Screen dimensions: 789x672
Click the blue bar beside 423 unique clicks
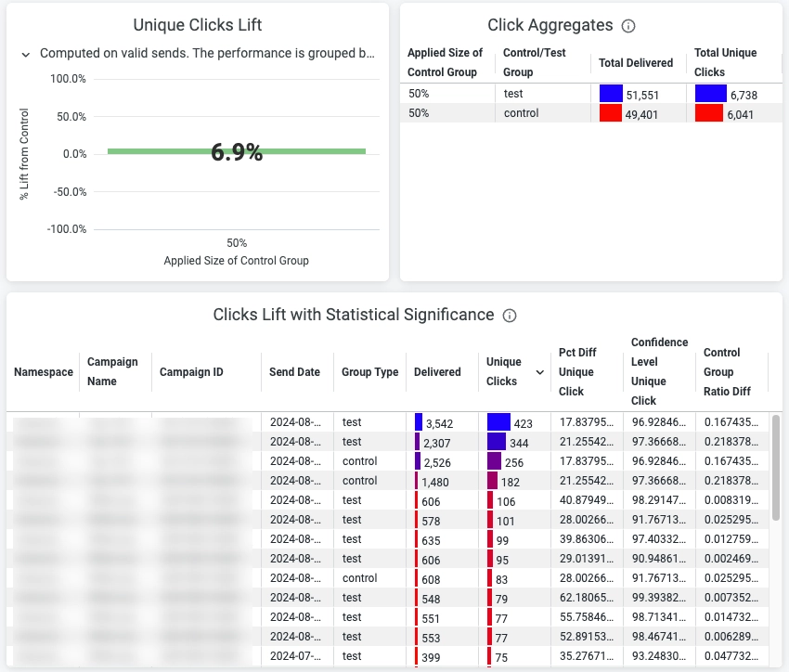498,422
